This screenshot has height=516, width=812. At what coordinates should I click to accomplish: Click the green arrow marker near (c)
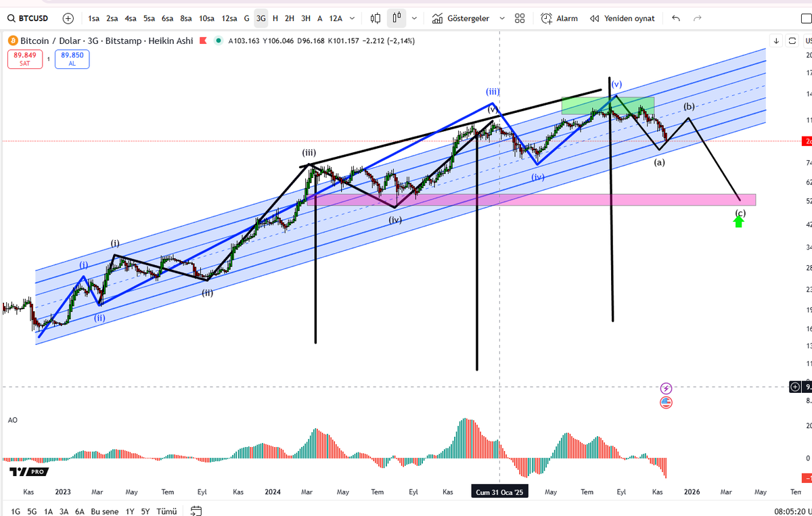[x=739, y=222]
